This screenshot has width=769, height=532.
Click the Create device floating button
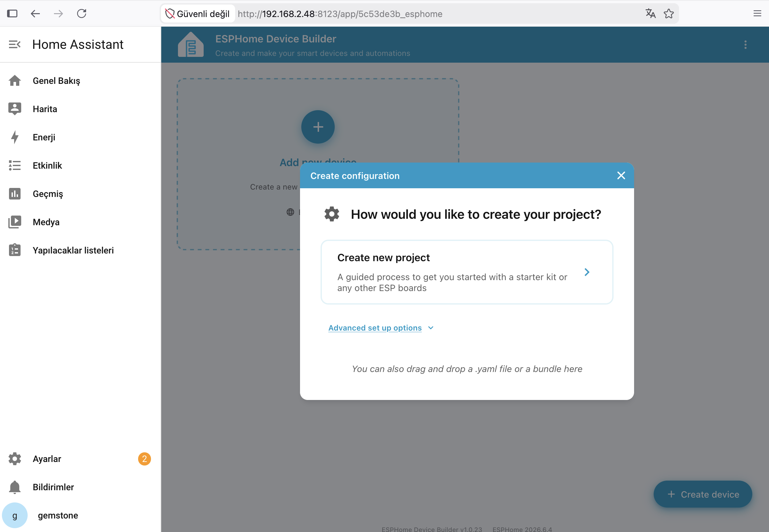coord(703,494)
